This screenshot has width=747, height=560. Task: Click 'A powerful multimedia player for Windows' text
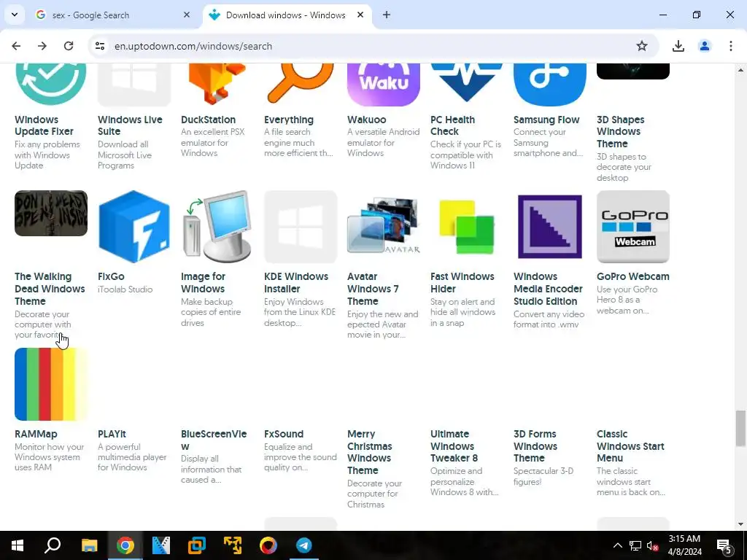(132, 457)
